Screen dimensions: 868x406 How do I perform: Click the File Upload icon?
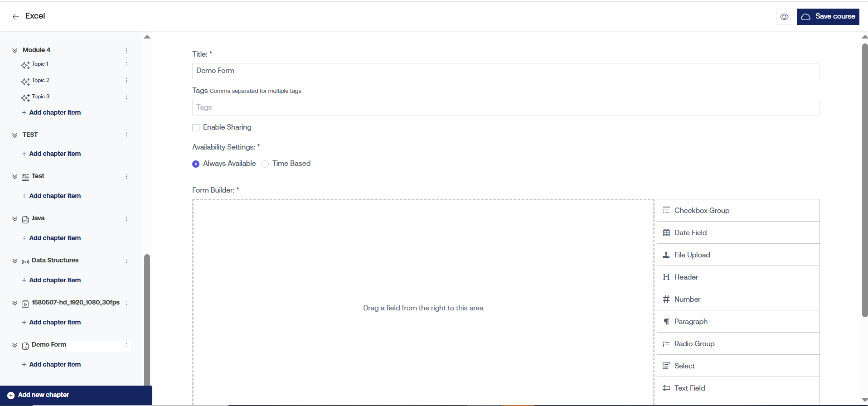tap(666, 255)
